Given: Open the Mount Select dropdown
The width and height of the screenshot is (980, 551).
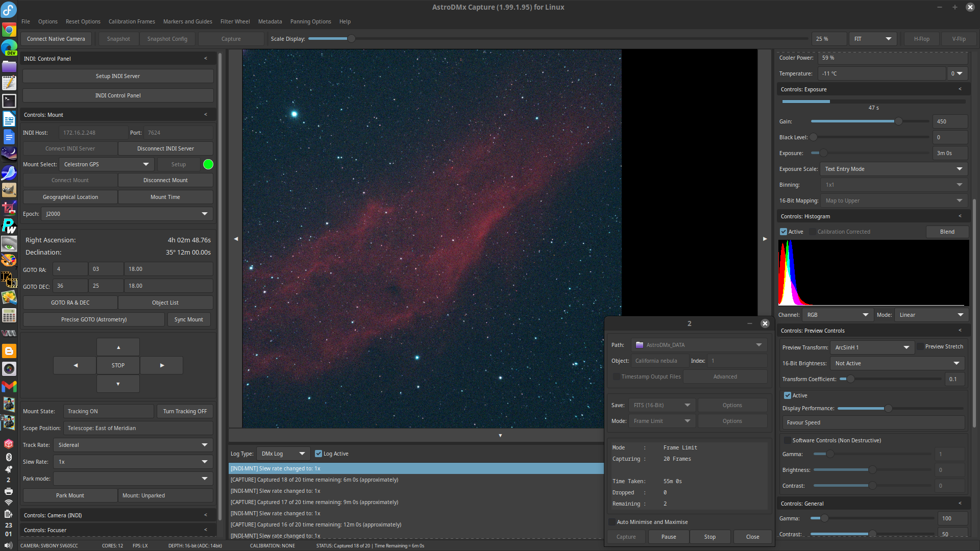Looking at the screenshot, I should point(106,164).
